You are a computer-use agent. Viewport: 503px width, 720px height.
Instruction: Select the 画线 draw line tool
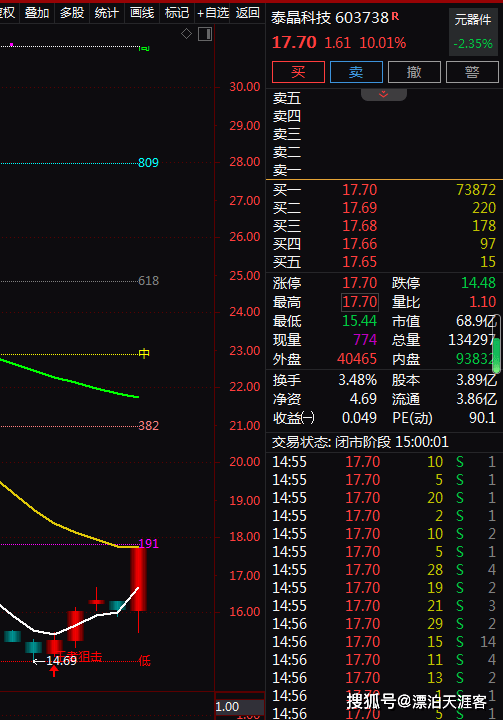[141, 12]
